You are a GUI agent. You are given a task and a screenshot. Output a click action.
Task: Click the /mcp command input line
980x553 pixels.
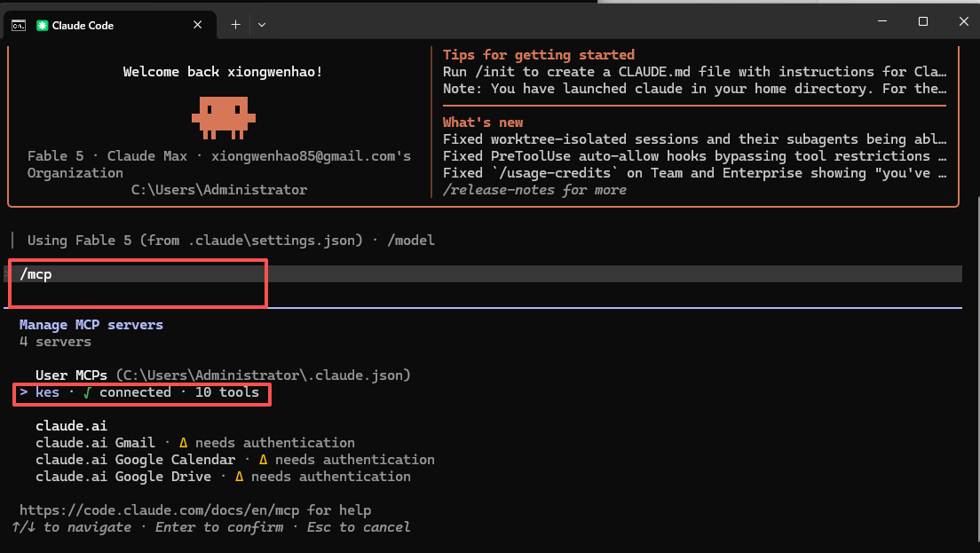click(483, 274)
